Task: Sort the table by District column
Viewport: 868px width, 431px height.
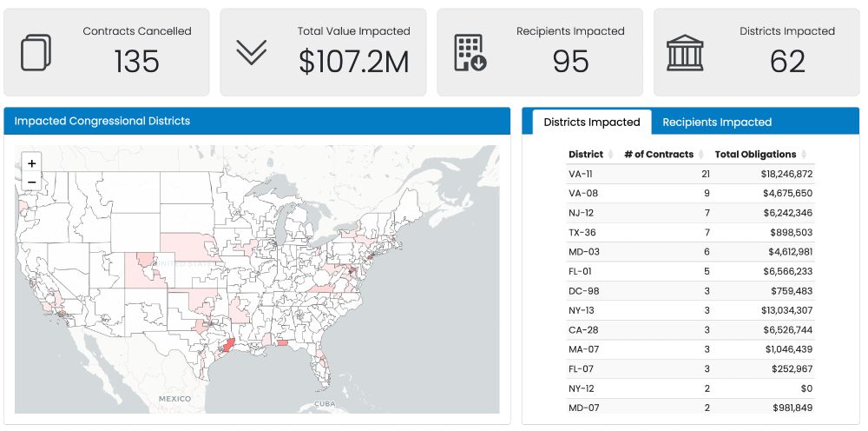Action: pos(591,154)
